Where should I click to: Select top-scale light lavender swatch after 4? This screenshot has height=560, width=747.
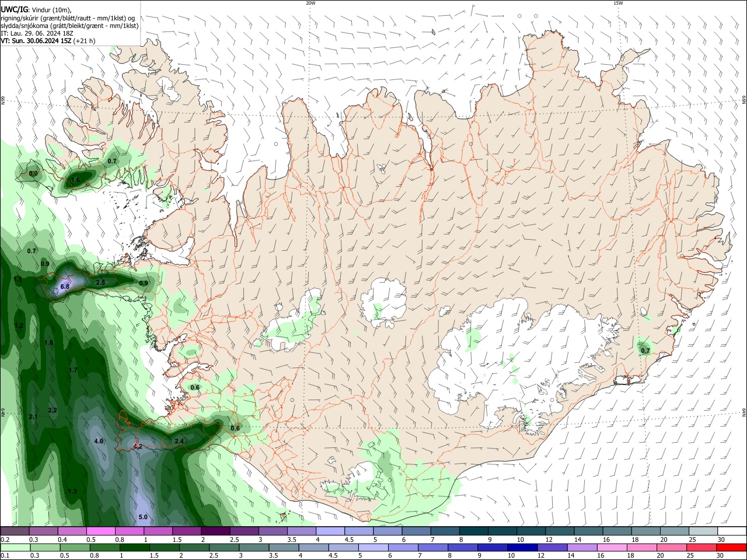330,531
